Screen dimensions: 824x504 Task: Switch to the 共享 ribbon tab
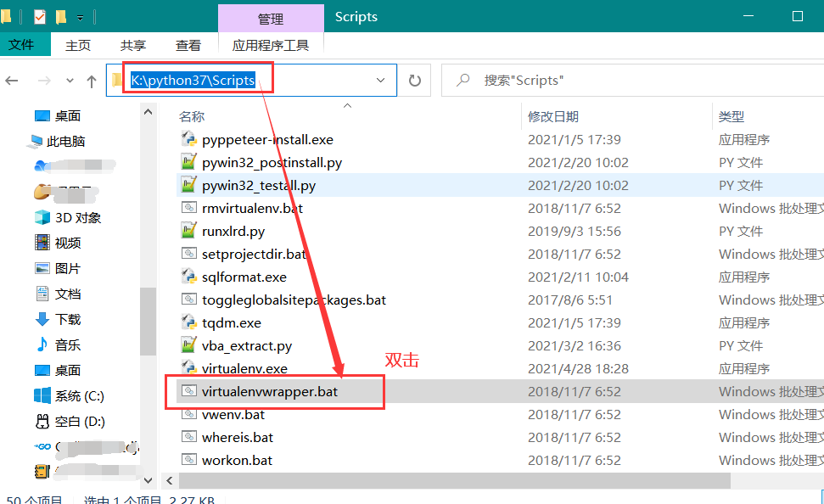tap(133, 45)
